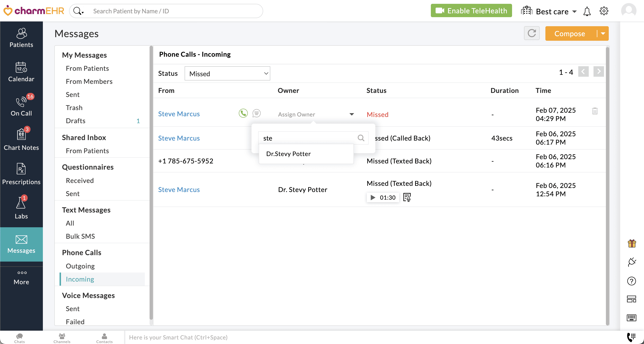Screen dimensions: 644x344
Task: Click the green phone icon beside Steve Marcus
Action: [243, 113]
